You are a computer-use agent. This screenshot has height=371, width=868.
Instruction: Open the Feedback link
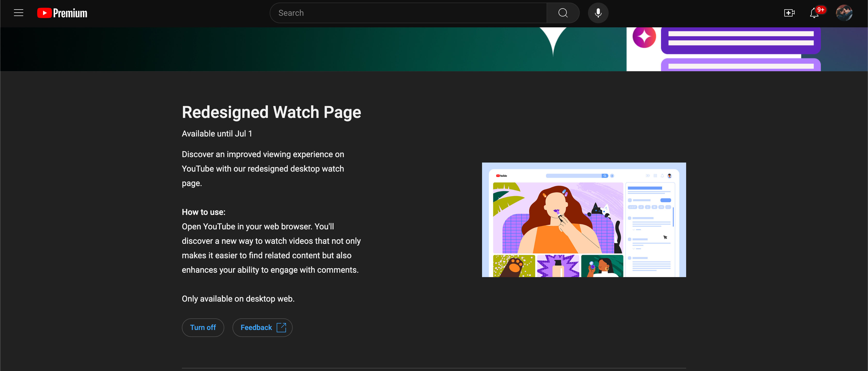point(262,327)
